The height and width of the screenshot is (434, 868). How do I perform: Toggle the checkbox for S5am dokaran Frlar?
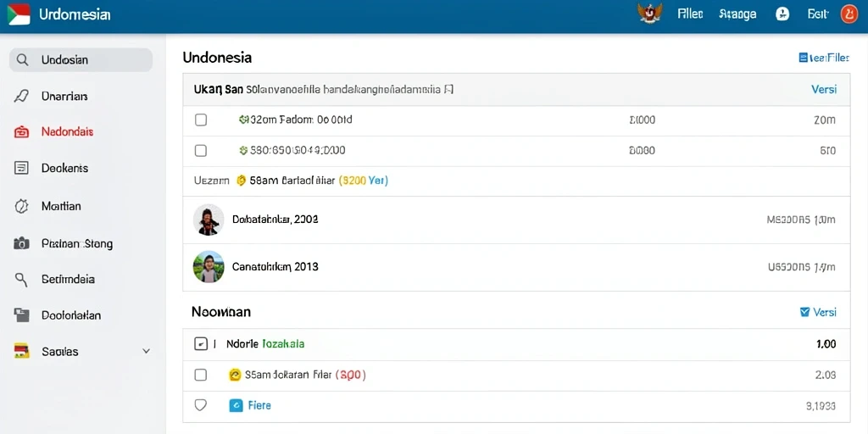[200, 375]
